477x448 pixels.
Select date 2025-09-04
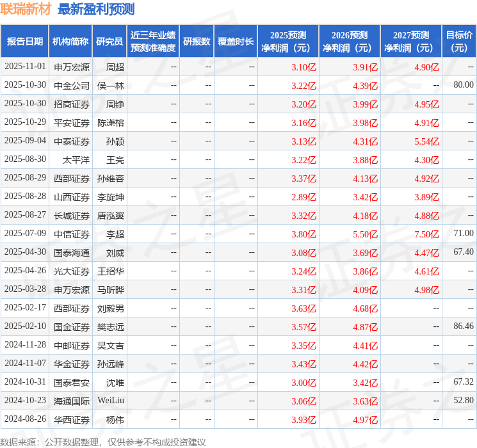(x=25, y=141)
